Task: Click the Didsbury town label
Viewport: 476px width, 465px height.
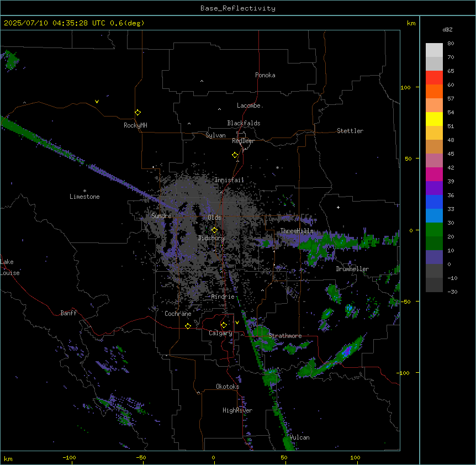Action: [x=211, y=238]
